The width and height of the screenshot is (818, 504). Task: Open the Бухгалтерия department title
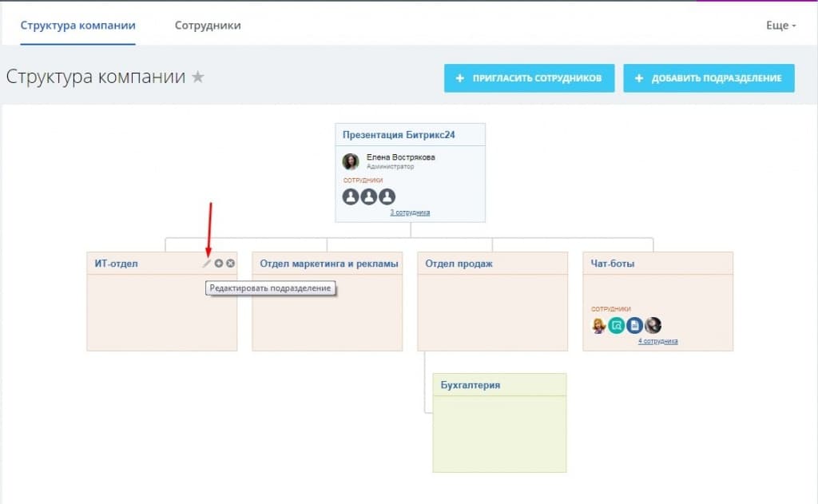pyautogui.click(x=471, y=385)
